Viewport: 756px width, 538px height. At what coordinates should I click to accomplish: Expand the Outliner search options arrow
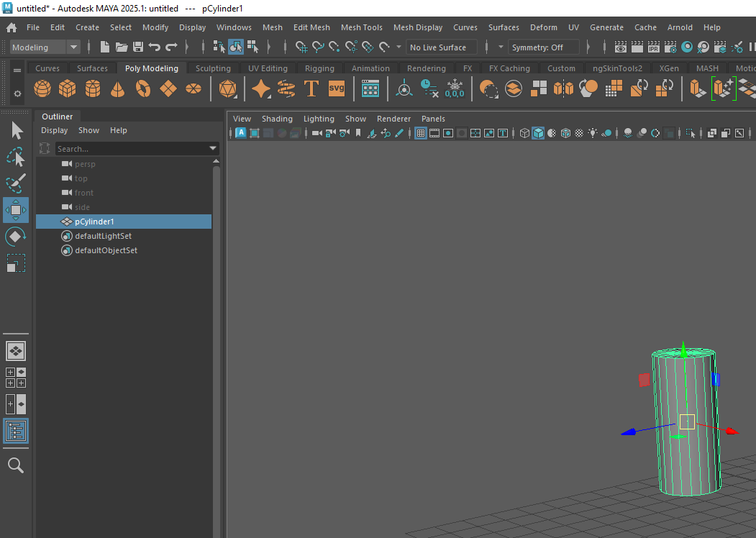213,148
